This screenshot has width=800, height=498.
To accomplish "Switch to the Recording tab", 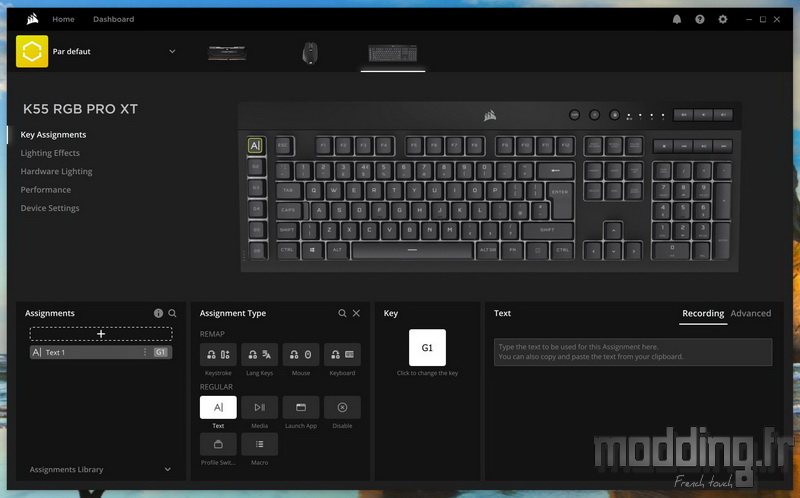I will [x=703, y=313].
